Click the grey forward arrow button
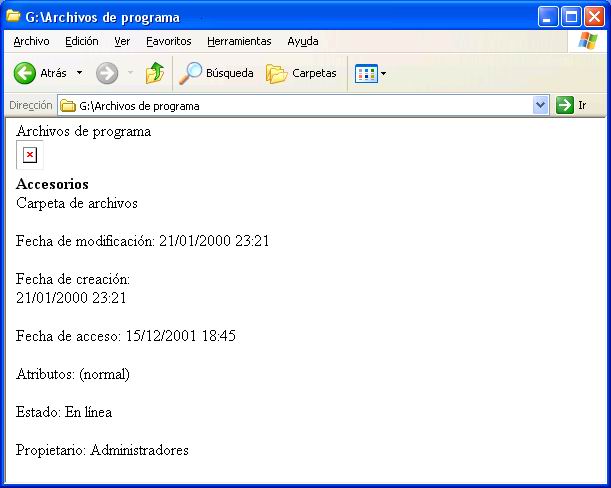611x488 pixels. click(x=107, y=73)
